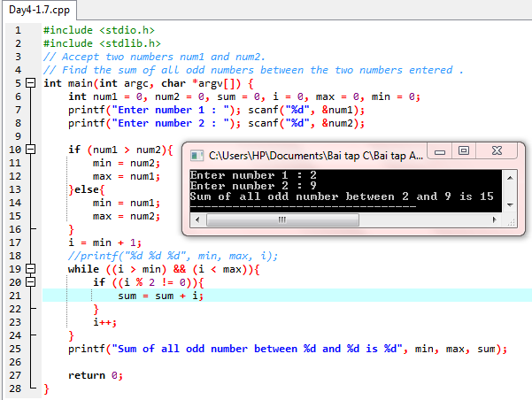Click the comment 'Accept two numbers num1 and num2'
The image size is (532, 400).
(x=154, y=57)
